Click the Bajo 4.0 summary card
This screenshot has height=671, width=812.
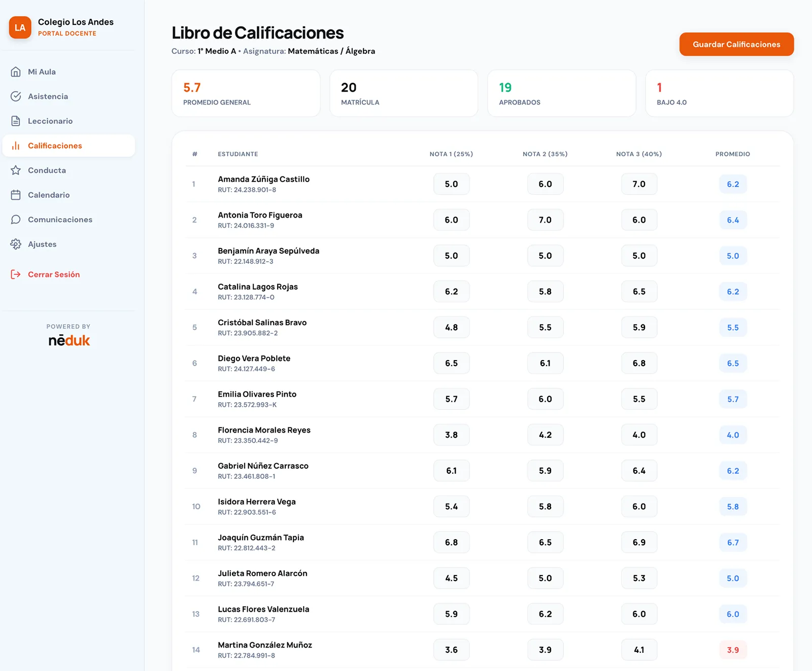(x=719, y=93)
